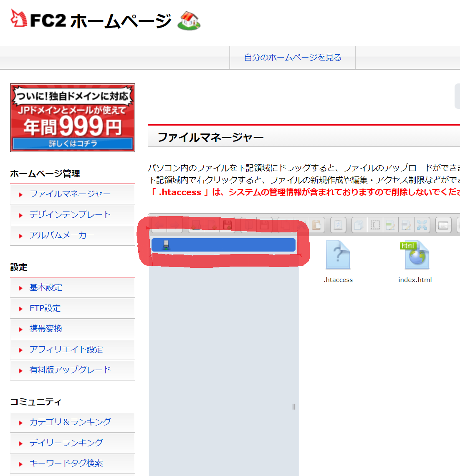Select the highlighted root drive tree row
This screenshot has height=476, width=460.
(223, 245)
